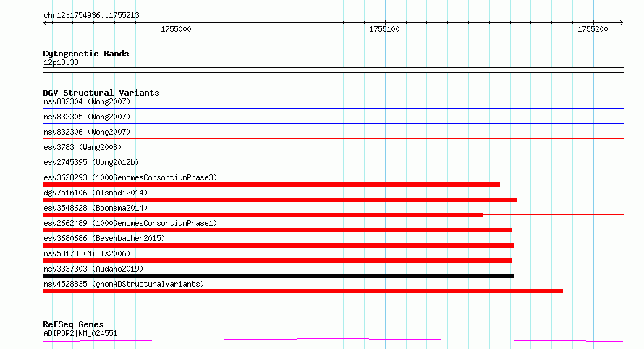Viewport: 644px width, 349px height.
Task: Click the left arrow end of the ruler
Action: click(46, 23)
